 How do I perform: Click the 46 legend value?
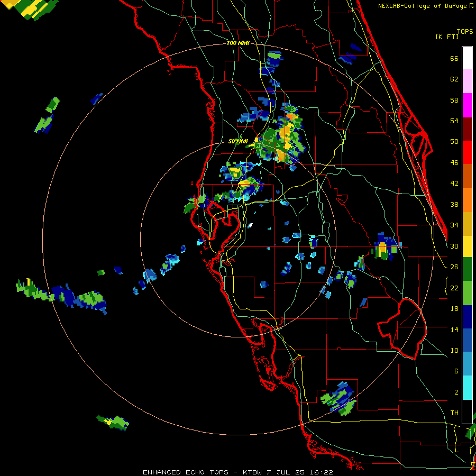coord(454,163)
